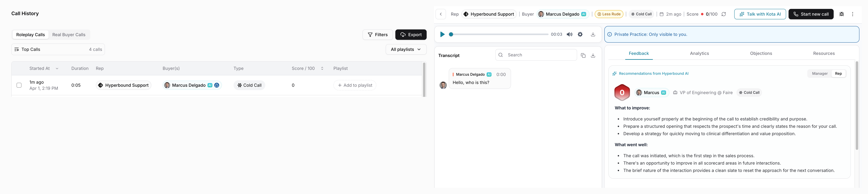Open the Analytics tab
The width and height of the screenshot is (868, 194).
click(699, 53)
